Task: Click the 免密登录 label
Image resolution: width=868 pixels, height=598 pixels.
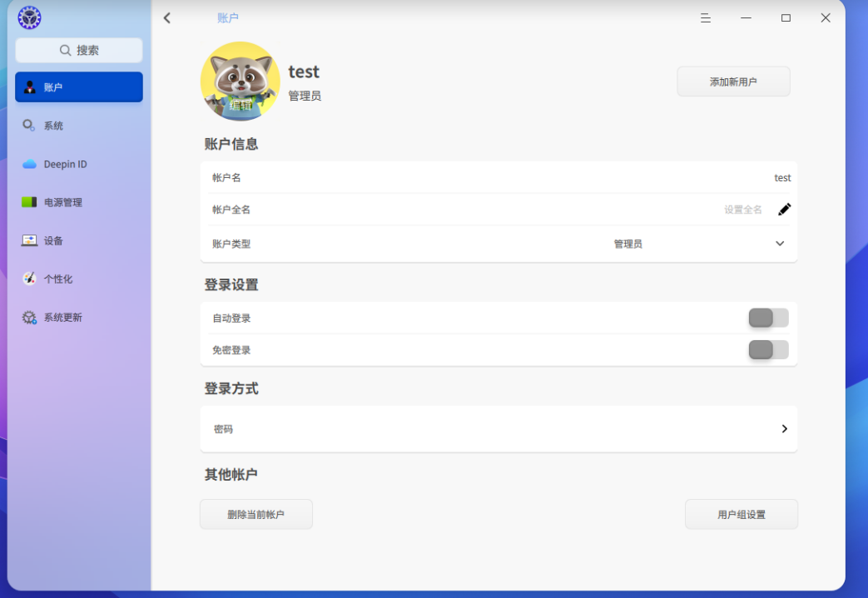Action: pos(231,350)
